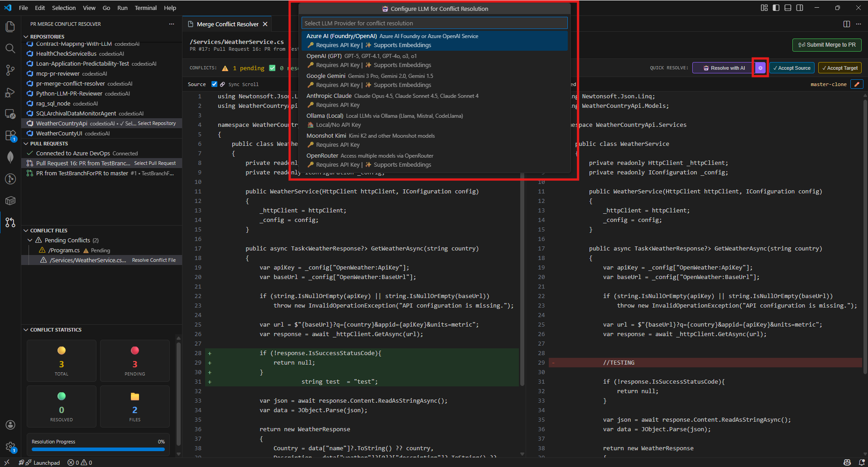
Task: Toggle secondary side bar layout icon
Action: click(800, 8)
